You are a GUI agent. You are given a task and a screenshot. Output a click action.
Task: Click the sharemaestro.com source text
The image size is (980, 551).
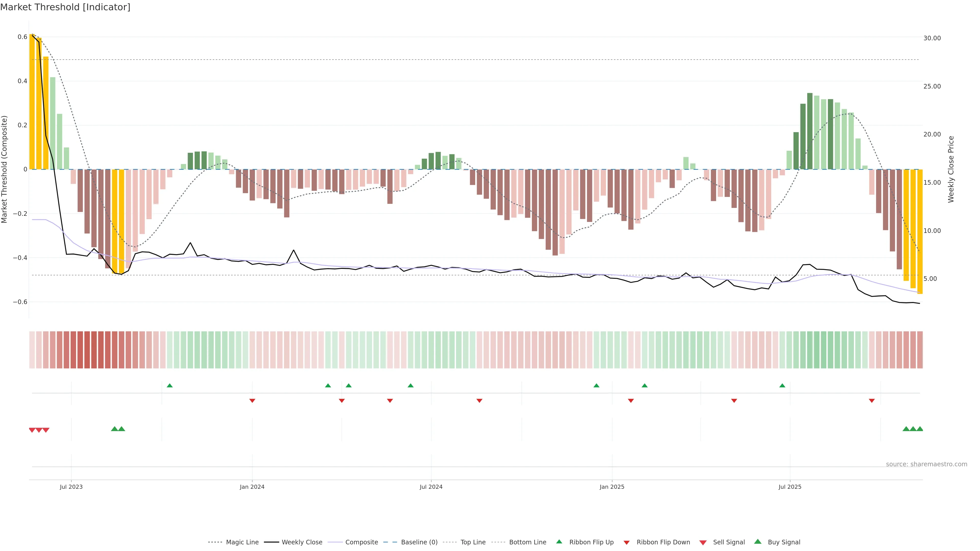pyautogui.click(x=926, y=464)
